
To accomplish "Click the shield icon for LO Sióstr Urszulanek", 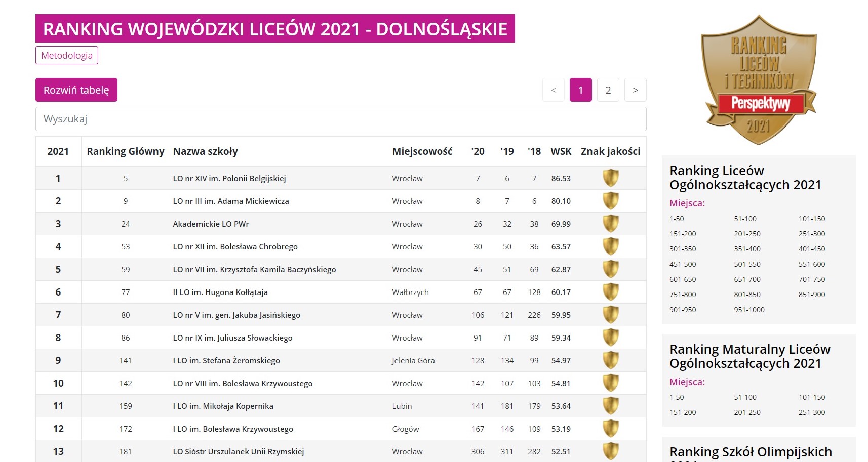I will (610, 451).
